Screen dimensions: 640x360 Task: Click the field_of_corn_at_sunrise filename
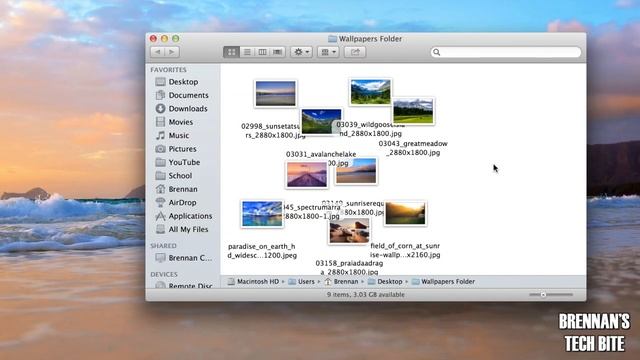coord(405,250)
